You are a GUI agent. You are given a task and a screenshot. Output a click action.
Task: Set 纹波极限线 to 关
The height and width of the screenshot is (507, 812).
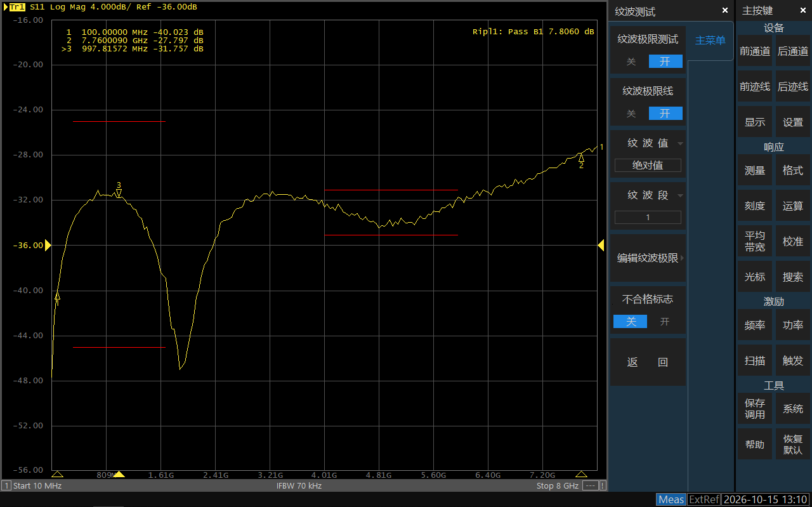click(x=631, y=114)
